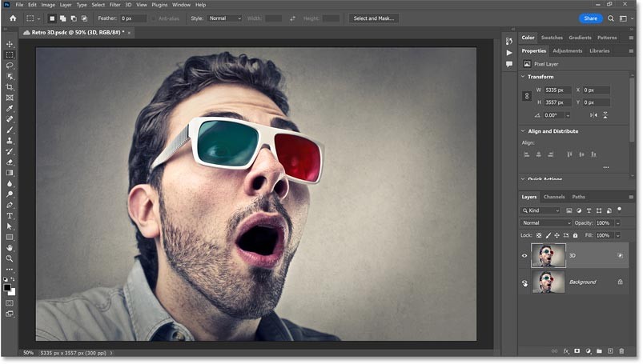Switch to the Channels tab
This screenshot has height=364, width=643.
[x=553, y=197]
